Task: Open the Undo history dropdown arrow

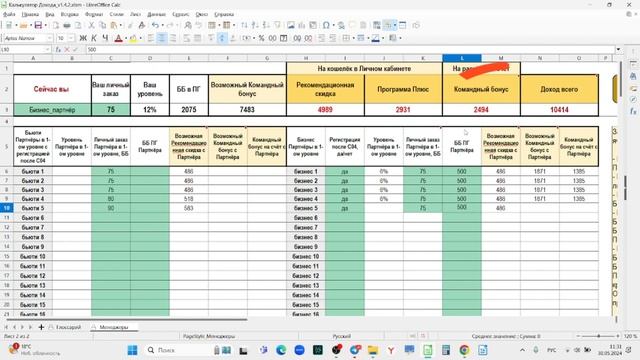Action: click(162, 25)
